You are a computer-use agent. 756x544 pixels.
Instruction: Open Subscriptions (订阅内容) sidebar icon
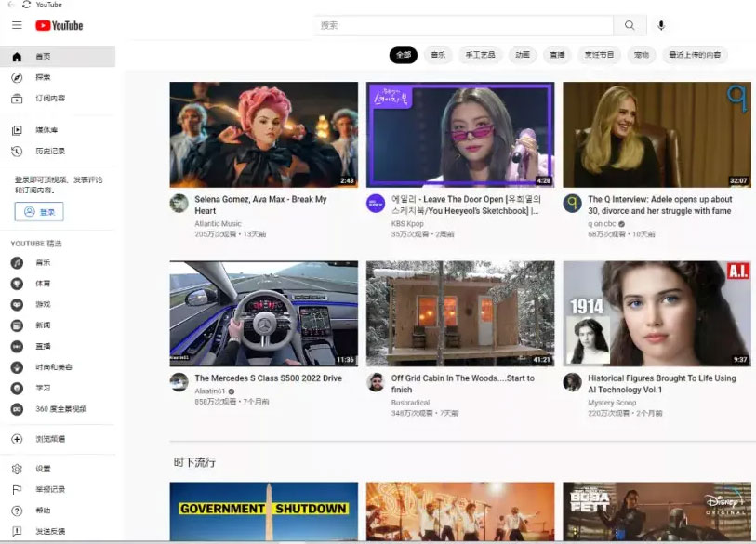point(17,99)
